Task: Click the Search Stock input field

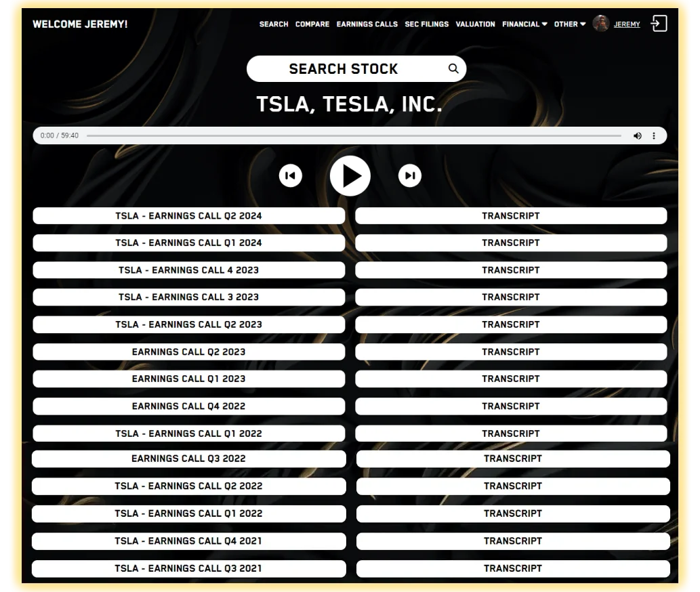Action: 344,69
